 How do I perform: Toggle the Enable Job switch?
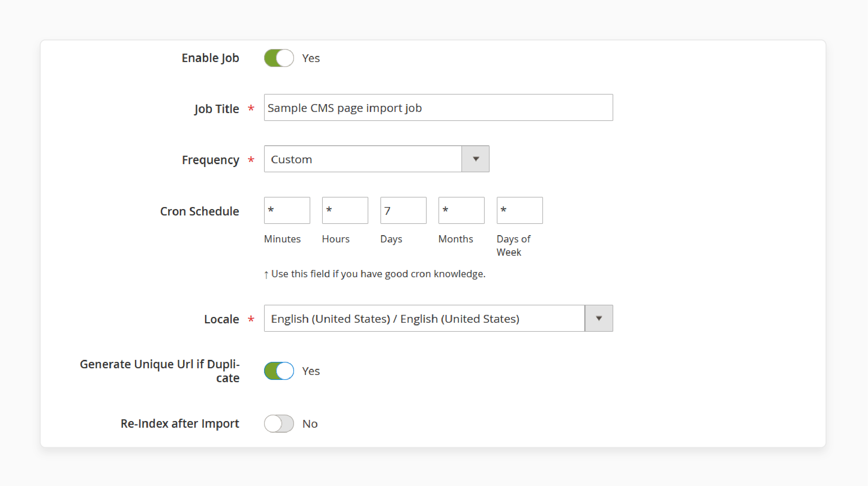[x=279, y=58]
